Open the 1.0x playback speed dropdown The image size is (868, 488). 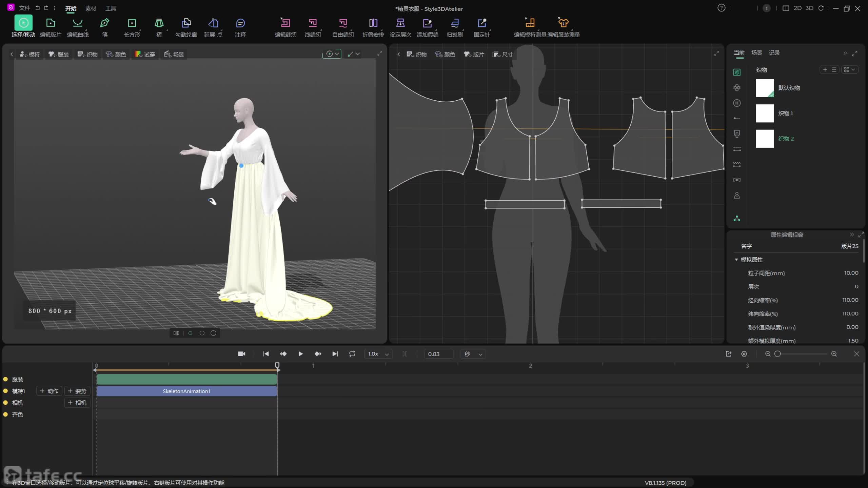click(x=378, y=354)
